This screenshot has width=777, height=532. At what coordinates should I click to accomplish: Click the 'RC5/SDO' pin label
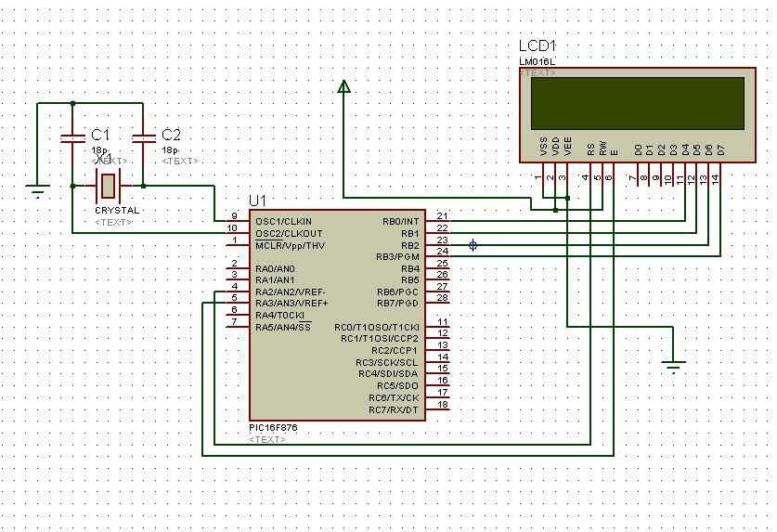tap(398, 385)
